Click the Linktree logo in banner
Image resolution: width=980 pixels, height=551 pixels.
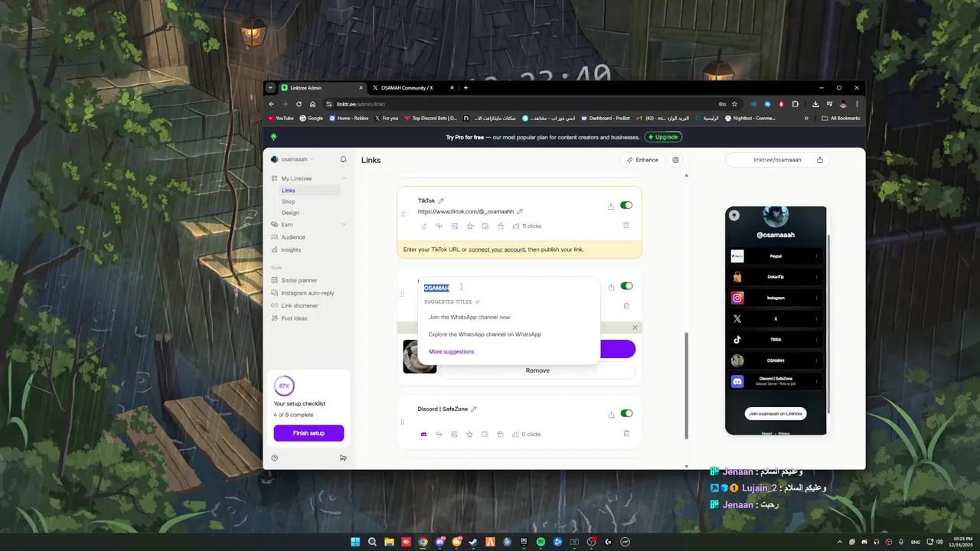pos(273,137)
